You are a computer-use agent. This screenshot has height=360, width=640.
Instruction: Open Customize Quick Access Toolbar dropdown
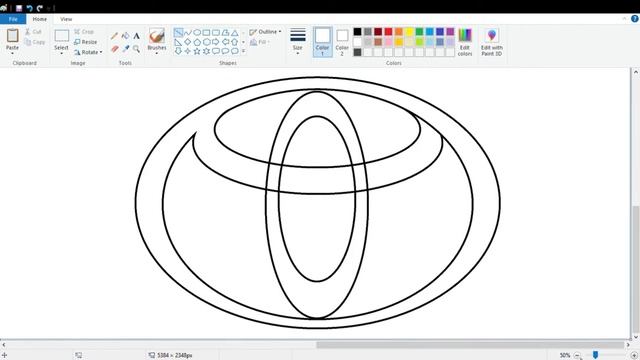coord(49,8)
